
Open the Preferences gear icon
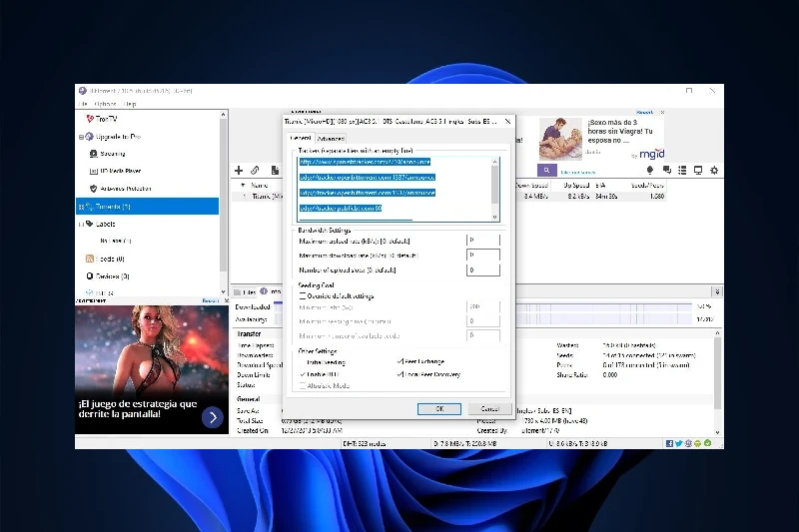tap(714, 171)
